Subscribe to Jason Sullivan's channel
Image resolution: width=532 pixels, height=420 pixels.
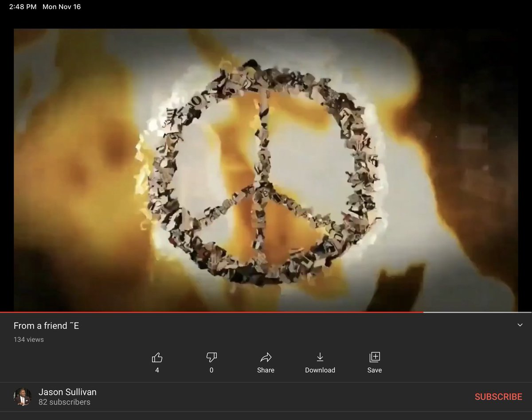click(499, 397)
